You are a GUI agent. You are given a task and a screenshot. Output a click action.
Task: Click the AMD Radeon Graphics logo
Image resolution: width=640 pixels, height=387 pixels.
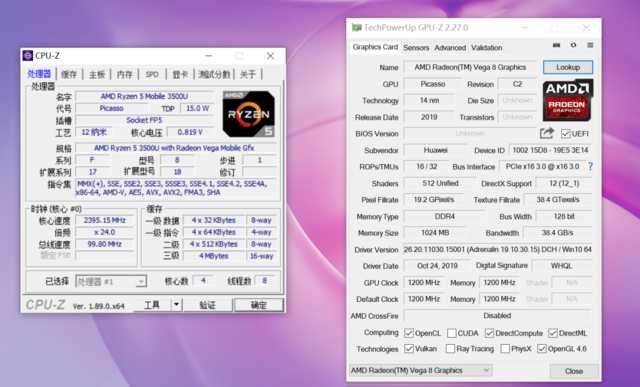click(x=567, y=100)
